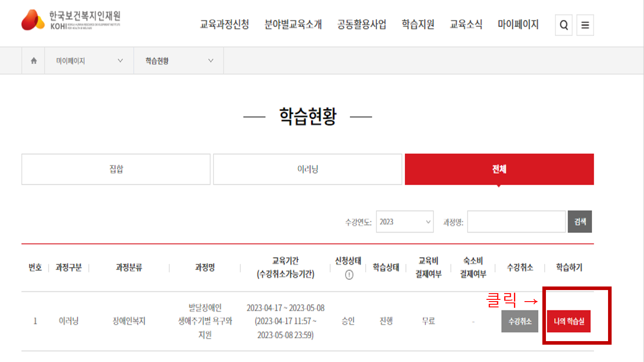Click the 이러닝 cell in row 1
This screenshot has height=362, width=644.
69,321
